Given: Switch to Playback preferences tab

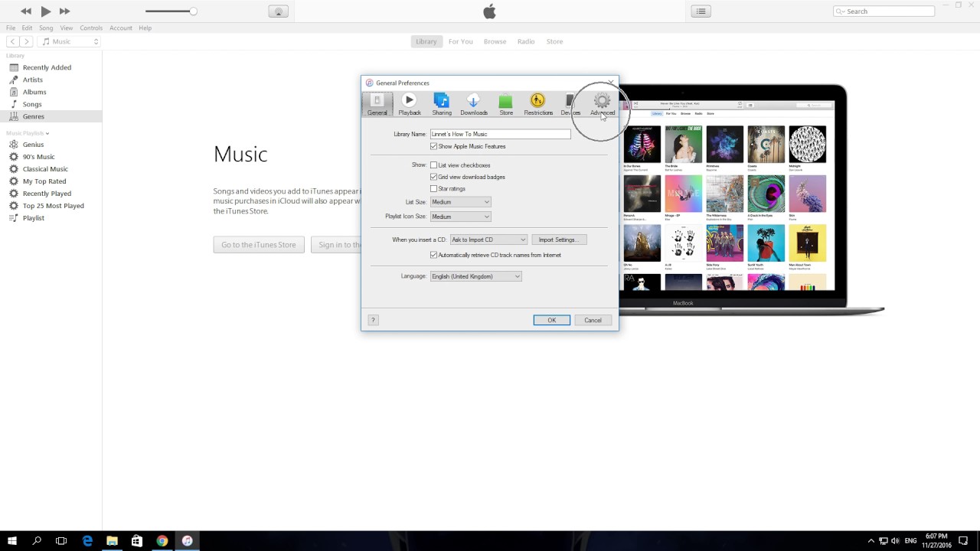Looking at the screenshot, I should [x=410, y=104].
